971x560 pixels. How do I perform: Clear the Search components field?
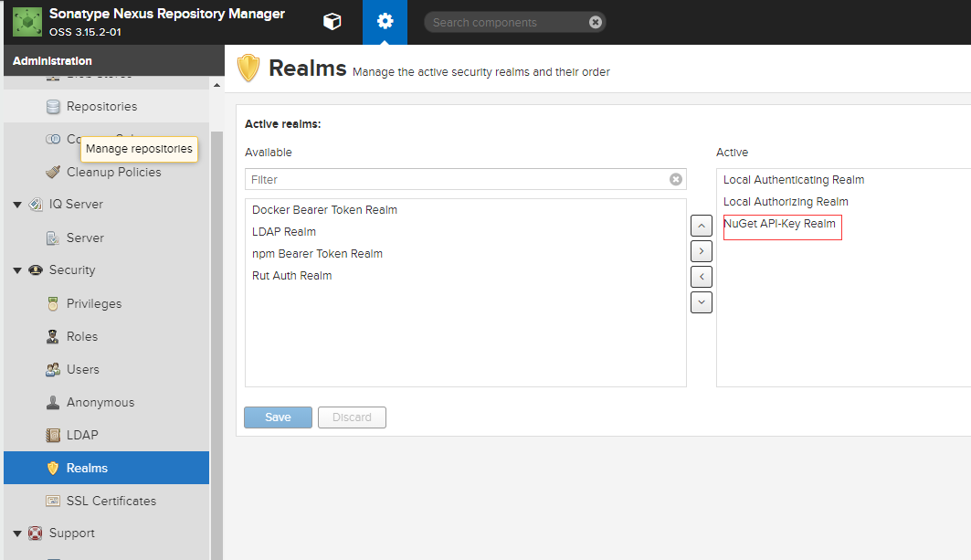(595, 22)
